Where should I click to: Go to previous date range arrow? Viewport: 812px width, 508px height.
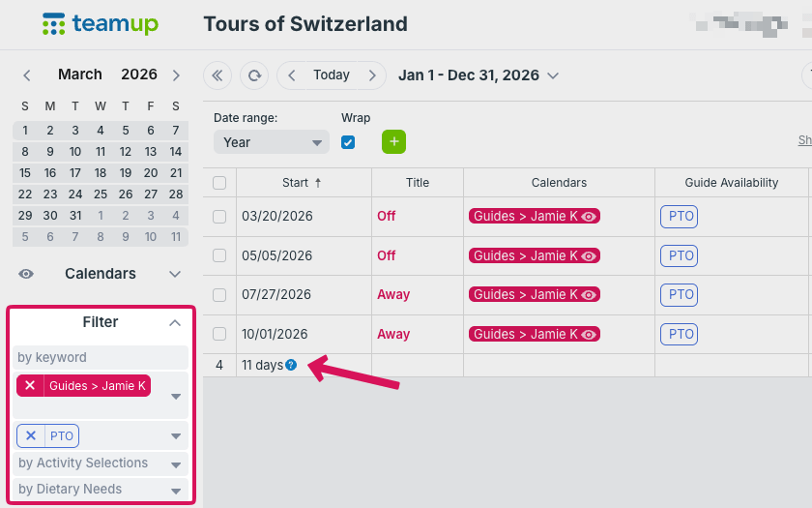click(292, 75)
